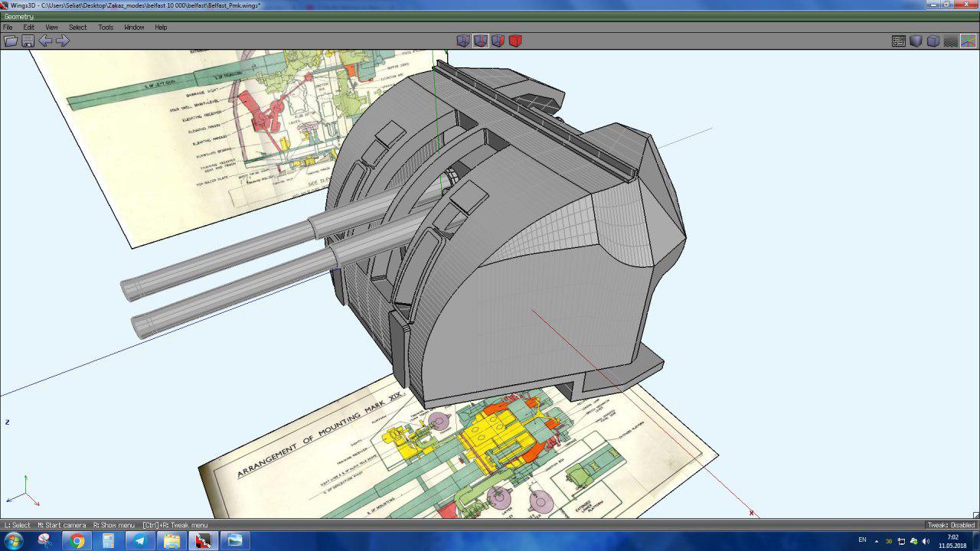Click the Open file folder icon

tap(11, 41)
